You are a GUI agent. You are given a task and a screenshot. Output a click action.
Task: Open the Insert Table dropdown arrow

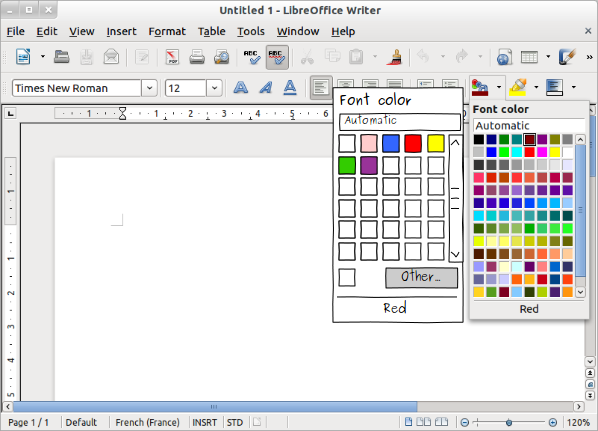coord(548,57)
